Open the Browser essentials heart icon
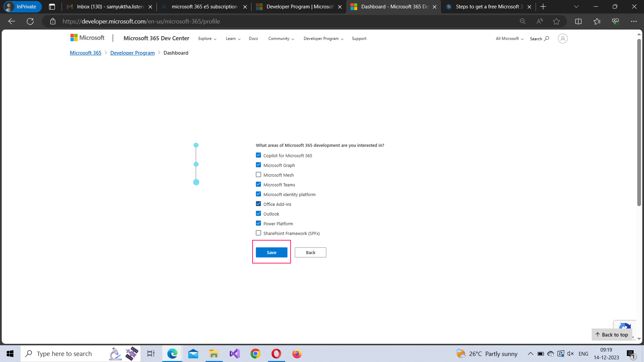Viewport: 644px width, 362px height. point(615,21)
